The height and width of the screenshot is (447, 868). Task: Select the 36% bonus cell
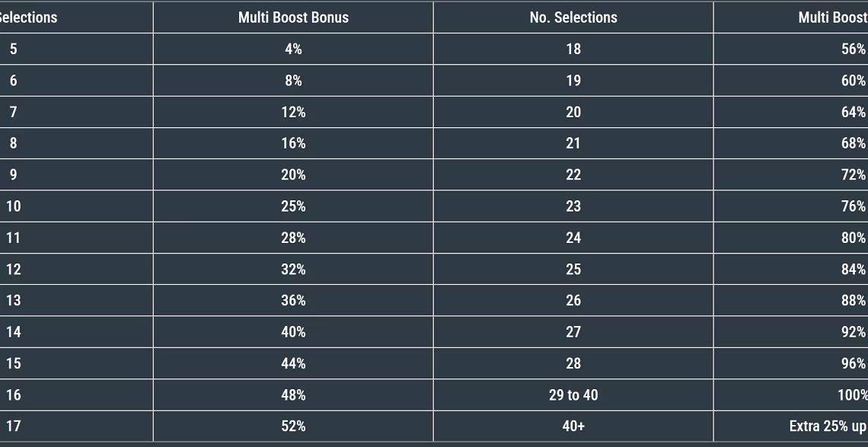[x=293, y=300]
